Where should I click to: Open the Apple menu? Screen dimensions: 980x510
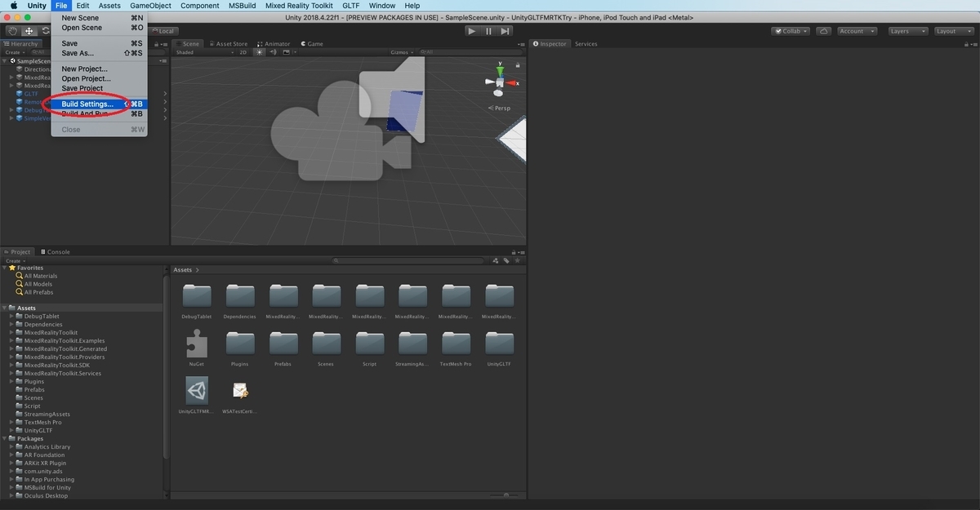[x=13, y=6]
